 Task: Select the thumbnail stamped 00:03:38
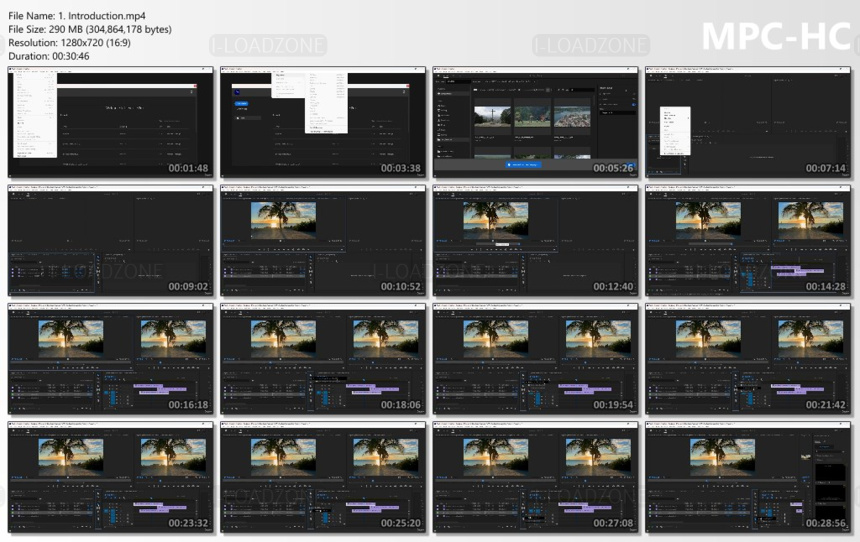[323, 122]
